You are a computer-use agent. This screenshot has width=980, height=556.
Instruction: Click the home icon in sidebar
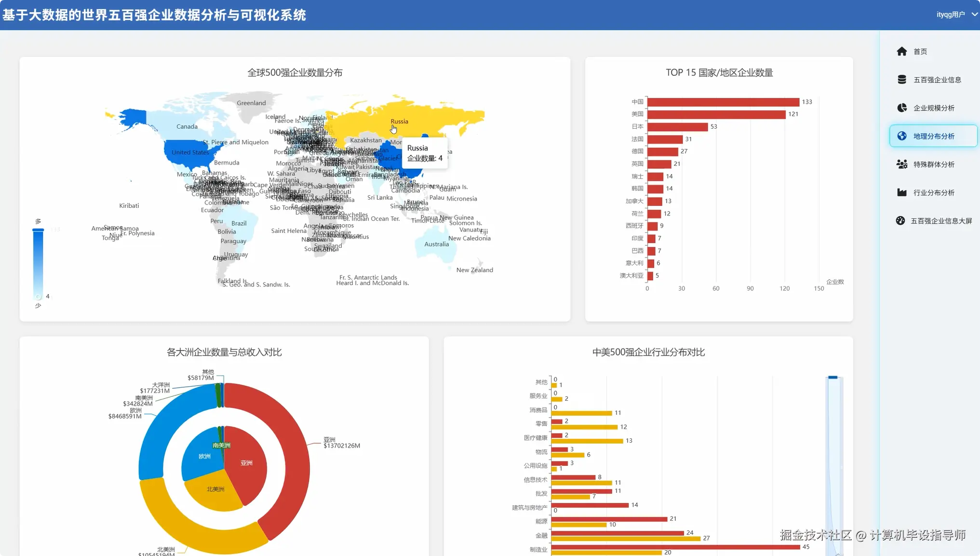(x=901, y=52)
